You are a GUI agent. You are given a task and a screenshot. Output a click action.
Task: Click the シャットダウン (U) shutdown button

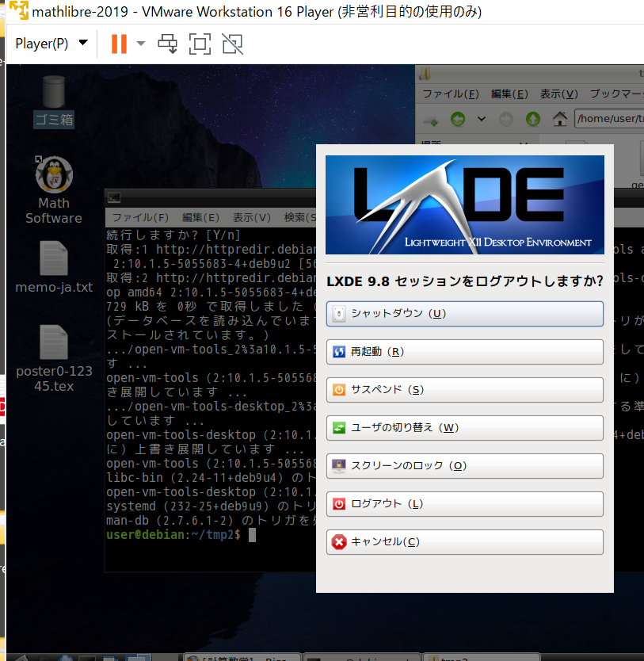(464, 314)
